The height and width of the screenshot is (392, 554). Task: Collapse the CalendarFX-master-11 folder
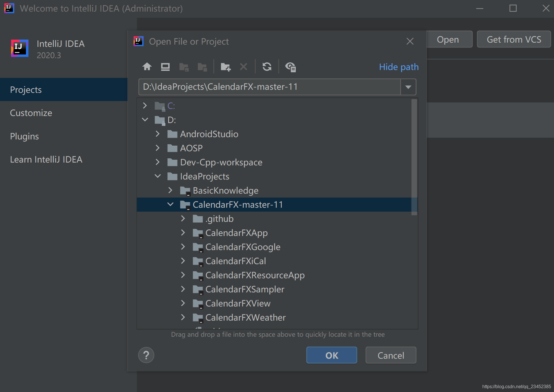(170, 204)
